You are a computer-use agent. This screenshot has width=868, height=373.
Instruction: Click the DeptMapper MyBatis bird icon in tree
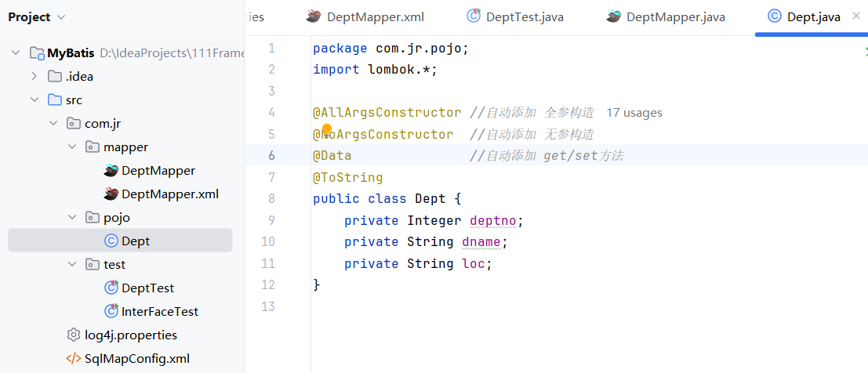click(x=111, y=171)
